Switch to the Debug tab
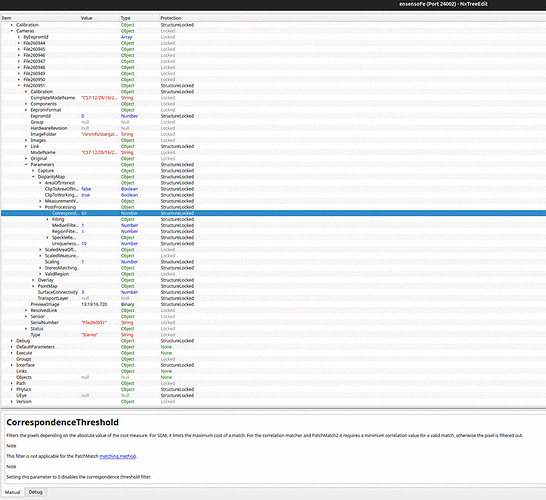This screenshot has width=546, height=500. point(36,492)
